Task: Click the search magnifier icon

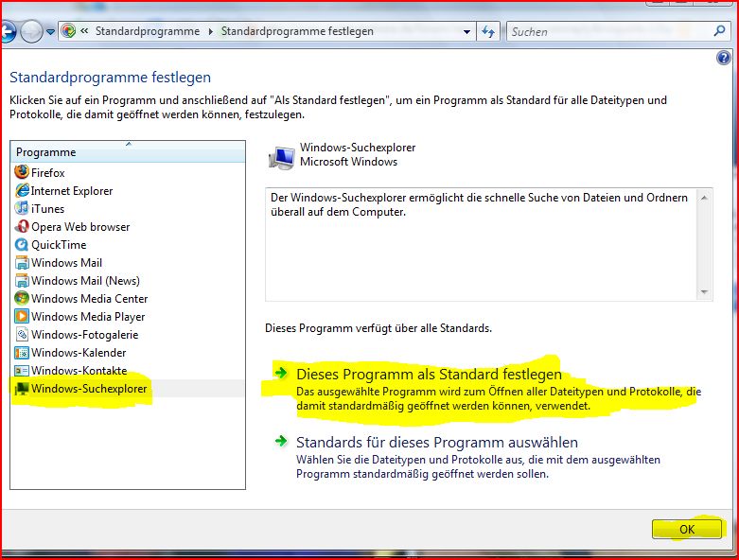Action: click(x=719, y=31)
